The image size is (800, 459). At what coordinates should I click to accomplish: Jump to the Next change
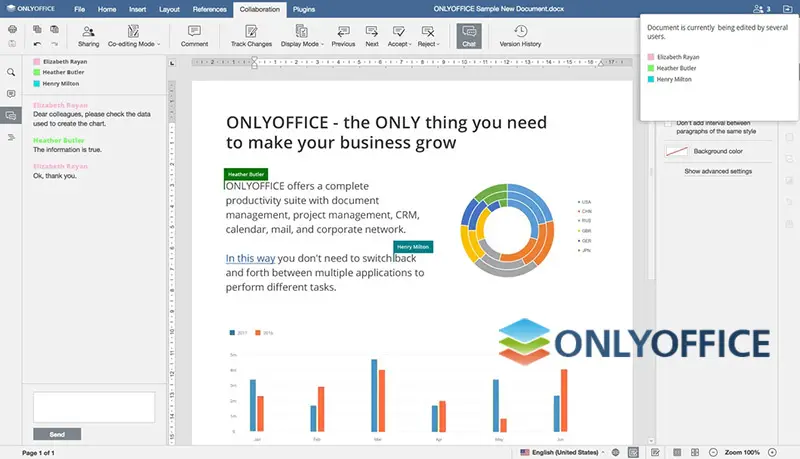pyautogui.click(x=372, y=36)
